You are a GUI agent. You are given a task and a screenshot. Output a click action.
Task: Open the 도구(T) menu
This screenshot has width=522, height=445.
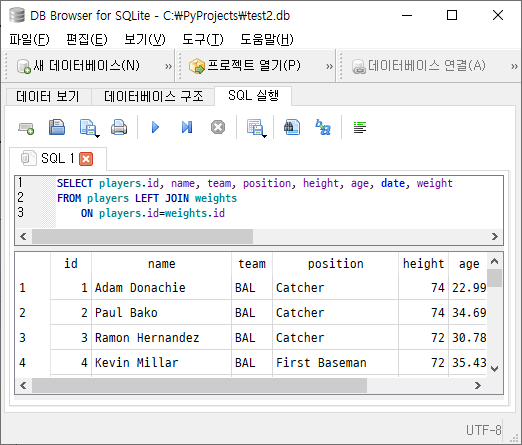[x=203, y=40]
